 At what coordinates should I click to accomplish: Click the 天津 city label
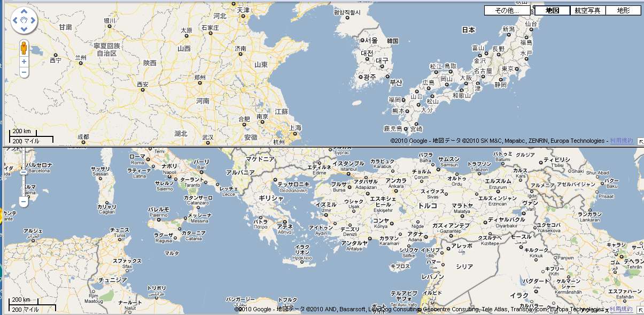pyautogui.click(x=243, y=10)
